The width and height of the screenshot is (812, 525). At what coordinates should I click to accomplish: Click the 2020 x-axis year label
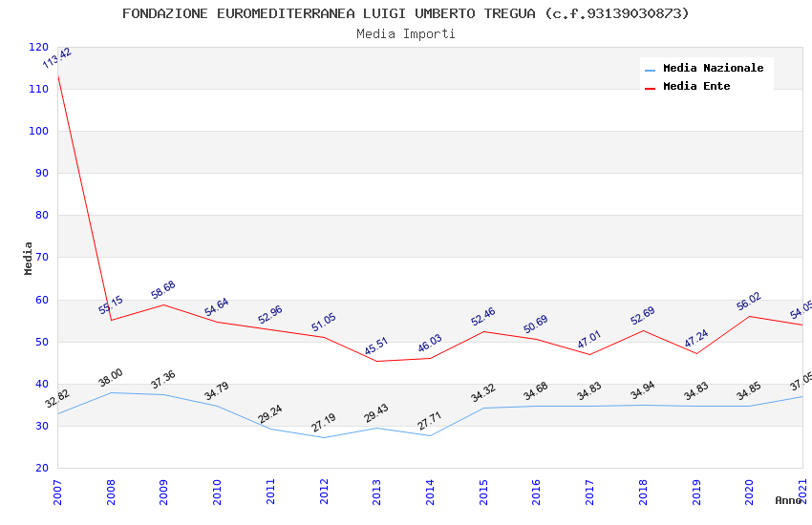(x=749, y=493)
